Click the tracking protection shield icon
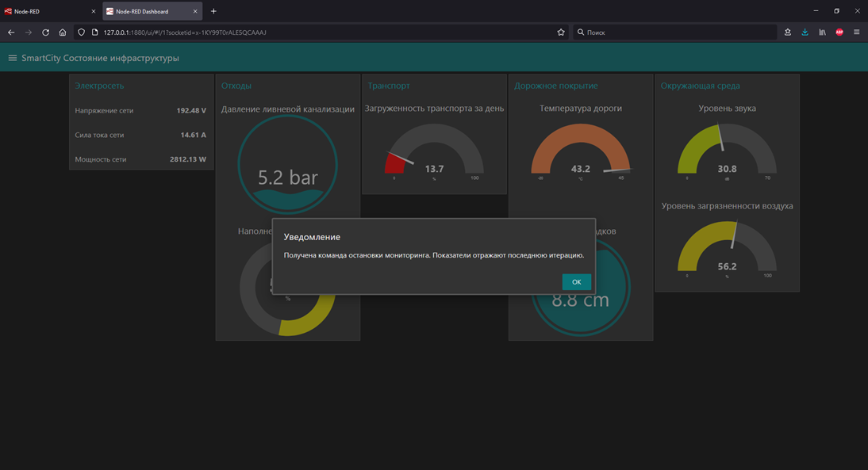 80,32
